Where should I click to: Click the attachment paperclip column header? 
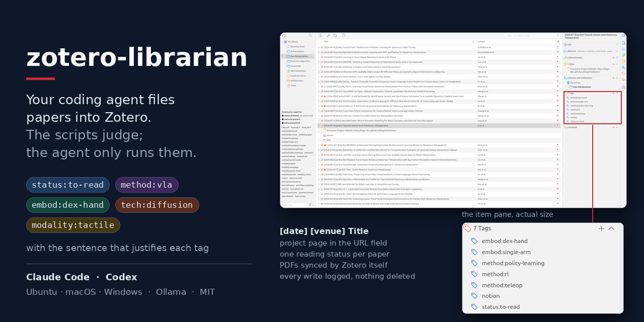pyautogui.click(x=558, y=42)
